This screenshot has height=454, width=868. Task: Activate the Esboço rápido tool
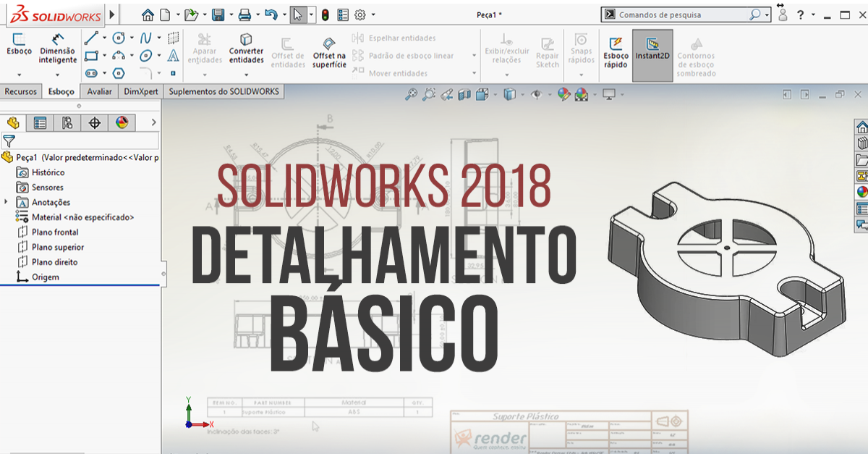pos(616,49)
